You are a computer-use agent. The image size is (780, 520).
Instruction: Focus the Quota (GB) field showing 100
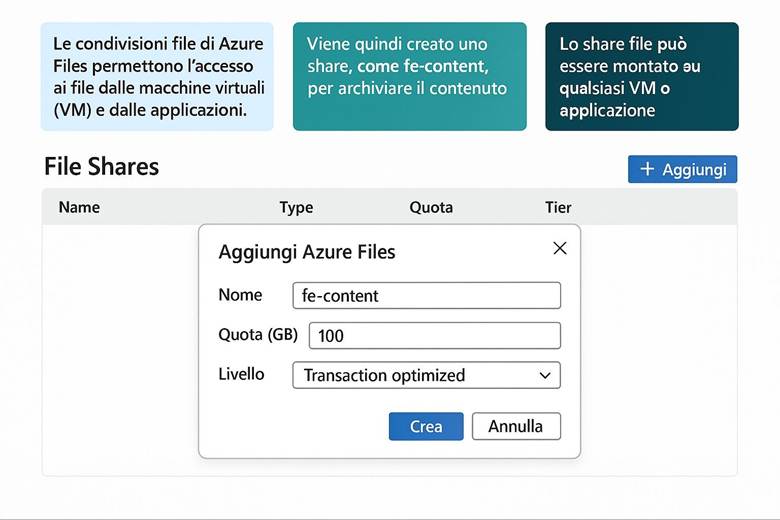(434, 336)
